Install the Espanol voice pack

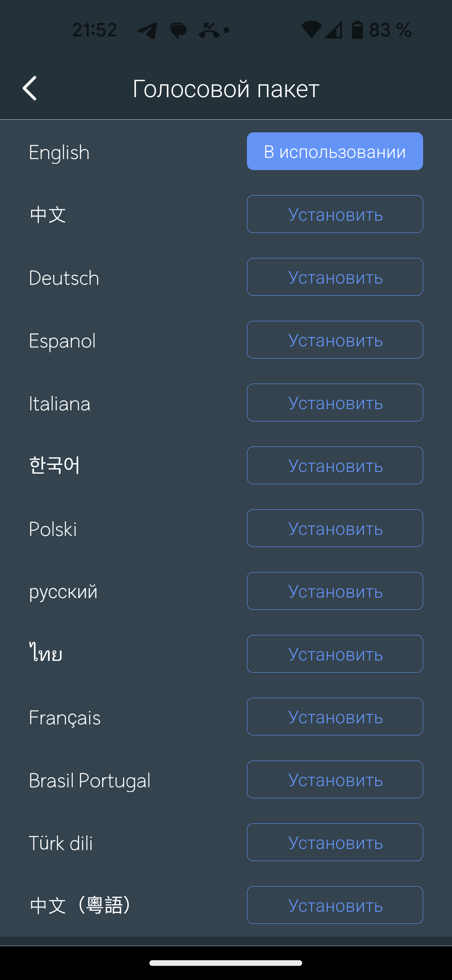coord(335,340)
